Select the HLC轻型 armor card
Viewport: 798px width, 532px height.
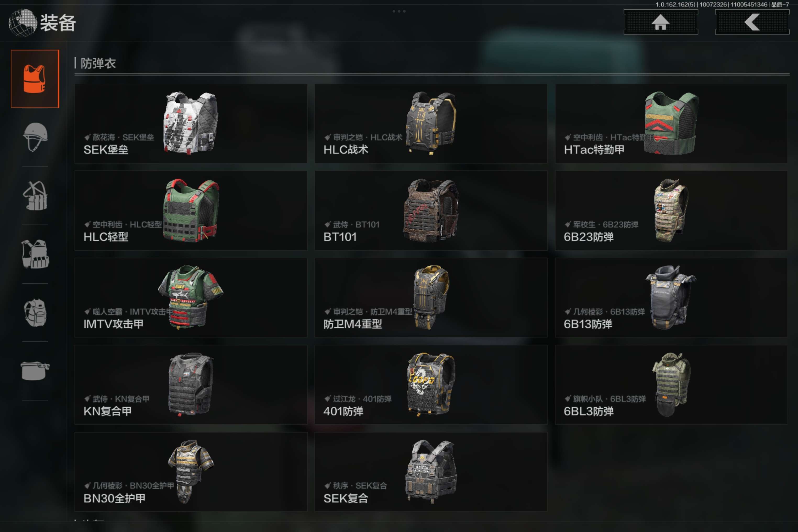tap(191, 211)
